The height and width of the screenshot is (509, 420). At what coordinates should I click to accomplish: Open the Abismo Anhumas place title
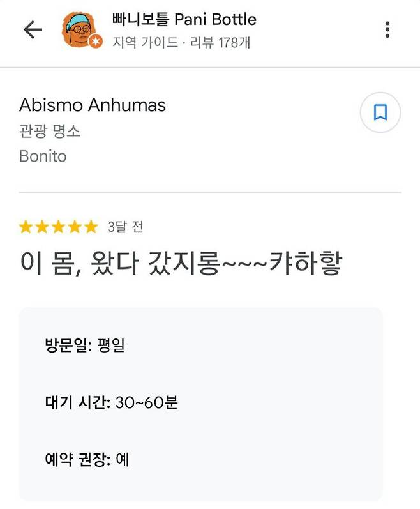click(93, 105)
